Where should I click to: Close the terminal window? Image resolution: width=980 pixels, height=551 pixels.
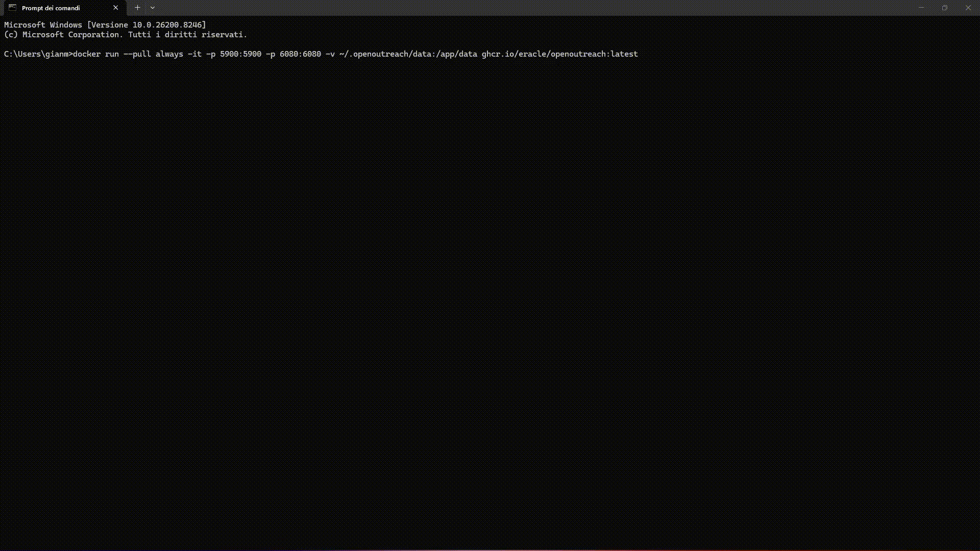click(968, 8)
